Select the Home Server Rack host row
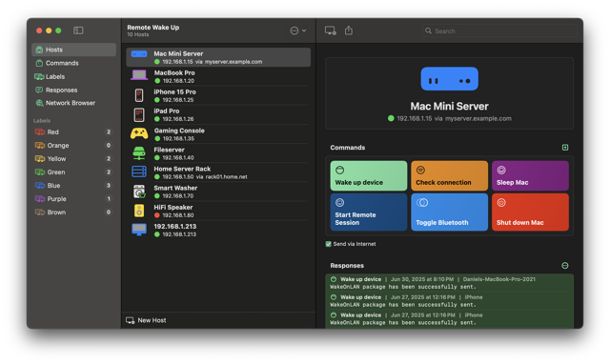 pos(218,172)
